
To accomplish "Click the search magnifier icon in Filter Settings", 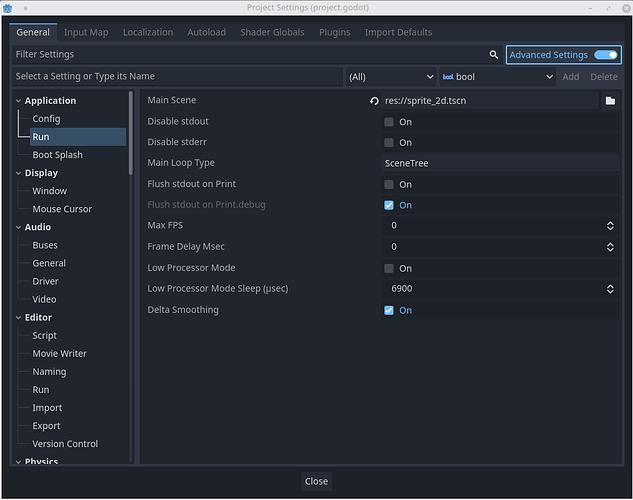I will click(493, 54).
